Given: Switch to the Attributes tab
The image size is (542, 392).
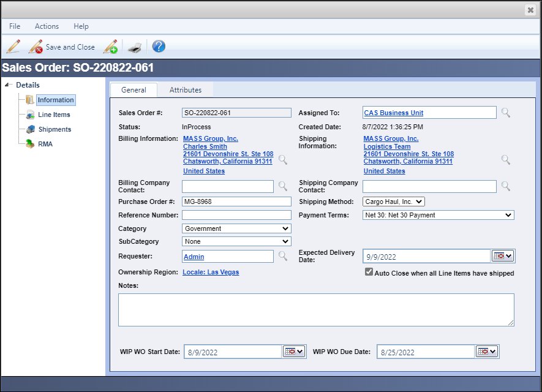Looking at the screenshot, I should [185, 90].
